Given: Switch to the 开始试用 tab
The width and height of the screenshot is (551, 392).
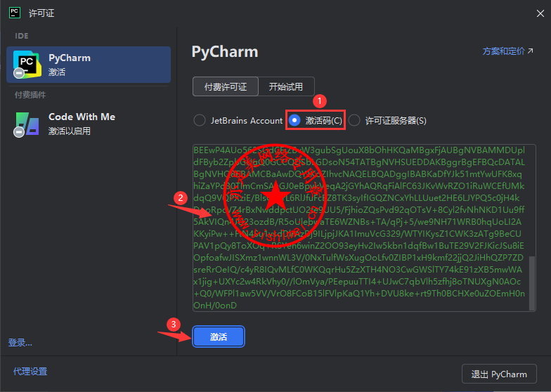Looking at the screenshot, I should point(286,86).
